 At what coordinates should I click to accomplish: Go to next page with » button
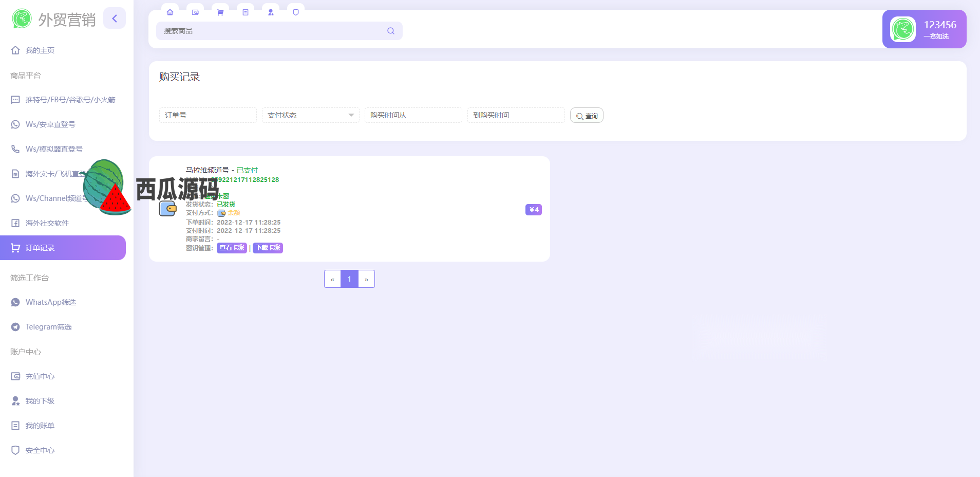(366, 279)
